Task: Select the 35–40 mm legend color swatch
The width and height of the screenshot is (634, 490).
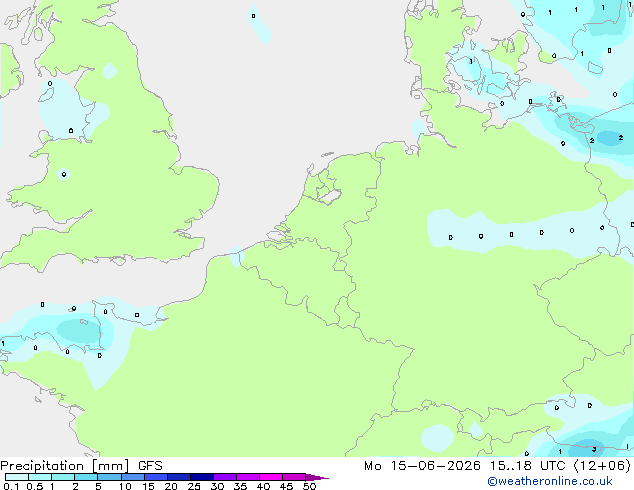Action: tap(248, 477)
